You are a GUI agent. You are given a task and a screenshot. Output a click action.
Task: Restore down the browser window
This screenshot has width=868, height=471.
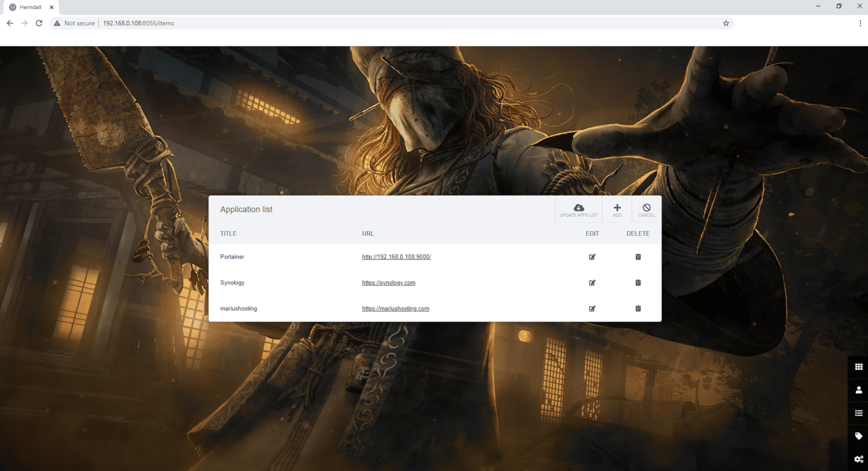tap(839, 6)
